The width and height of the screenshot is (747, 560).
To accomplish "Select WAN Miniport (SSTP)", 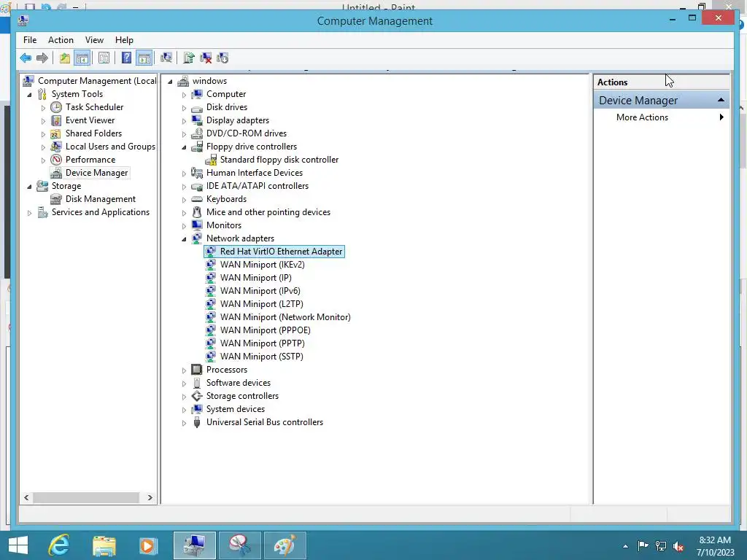I will click(x=262, y=356).
